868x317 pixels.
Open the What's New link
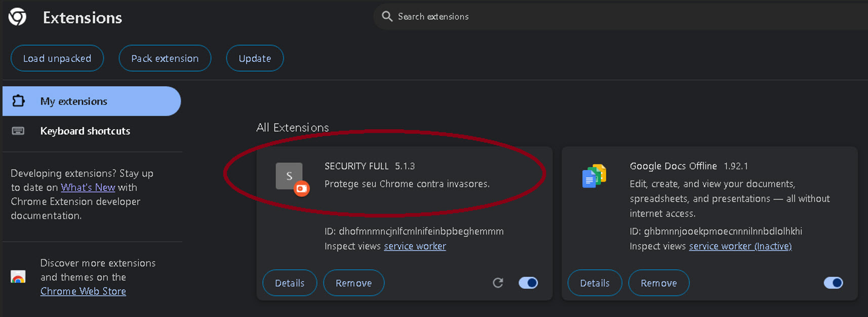(88, 187)
